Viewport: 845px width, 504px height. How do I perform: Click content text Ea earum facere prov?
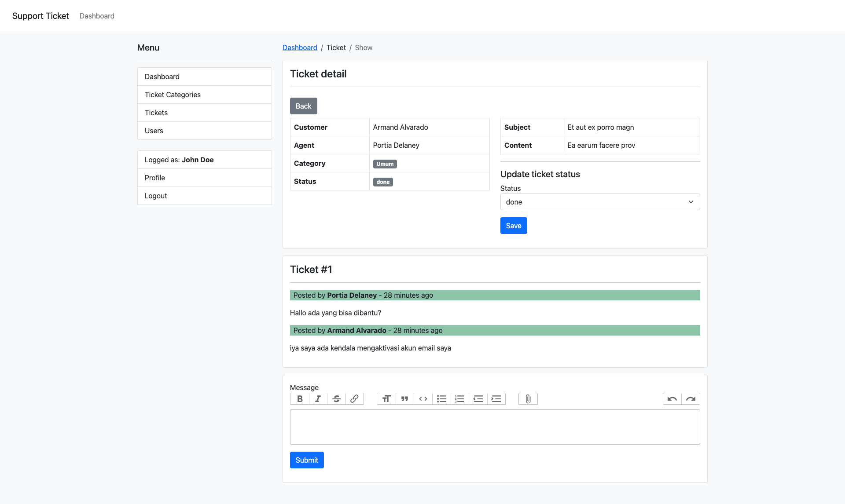(601, 145)
